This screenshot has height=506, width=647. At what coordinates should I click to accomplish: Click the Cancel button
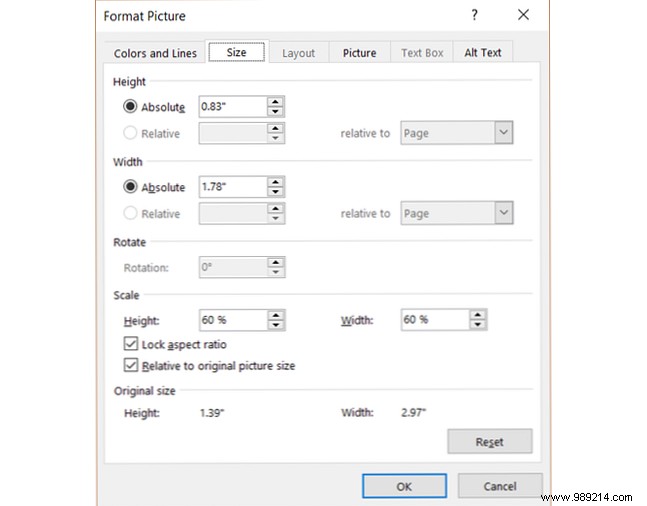click(500, 486)
